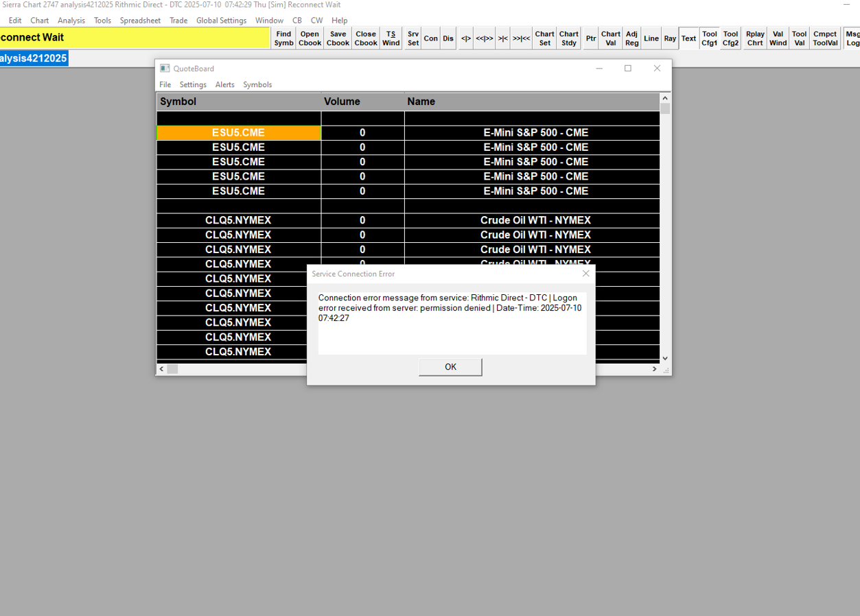Viewport: 860px width, 616px height.
Task: Open the Window menu
Action: click(x=269, y=21)
